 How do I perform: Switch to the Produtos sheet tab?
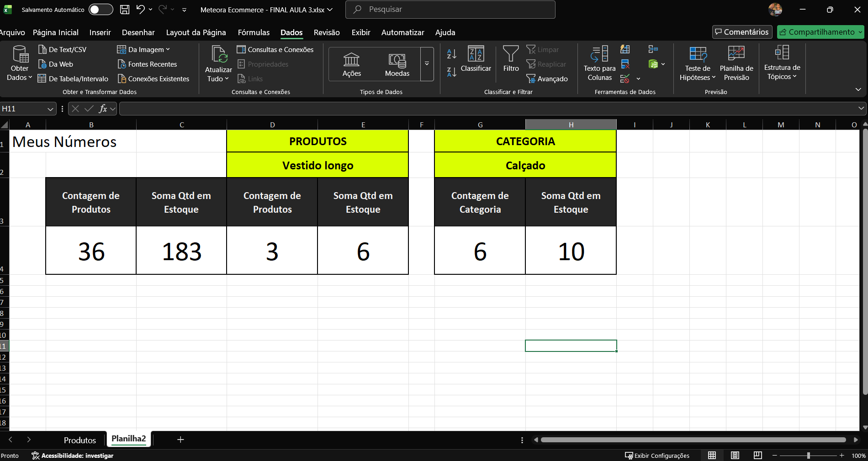[x=79, y=440]
